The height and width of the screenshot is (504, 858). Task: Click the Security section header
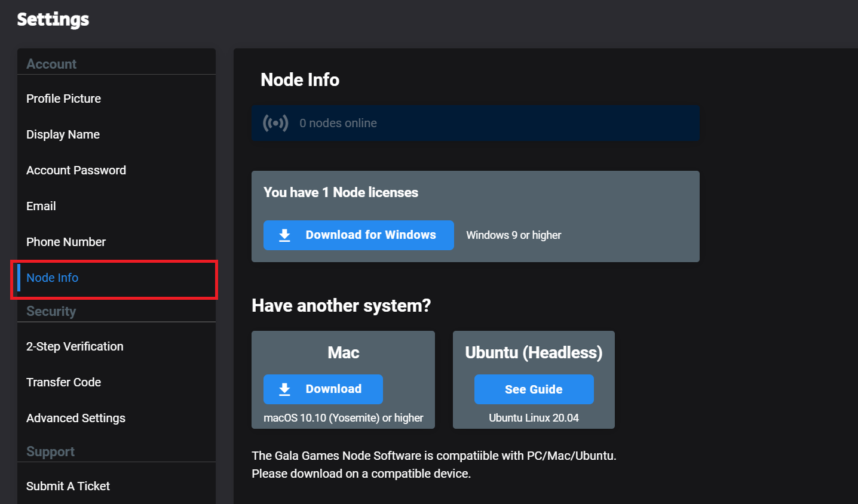tap(51, 311)
